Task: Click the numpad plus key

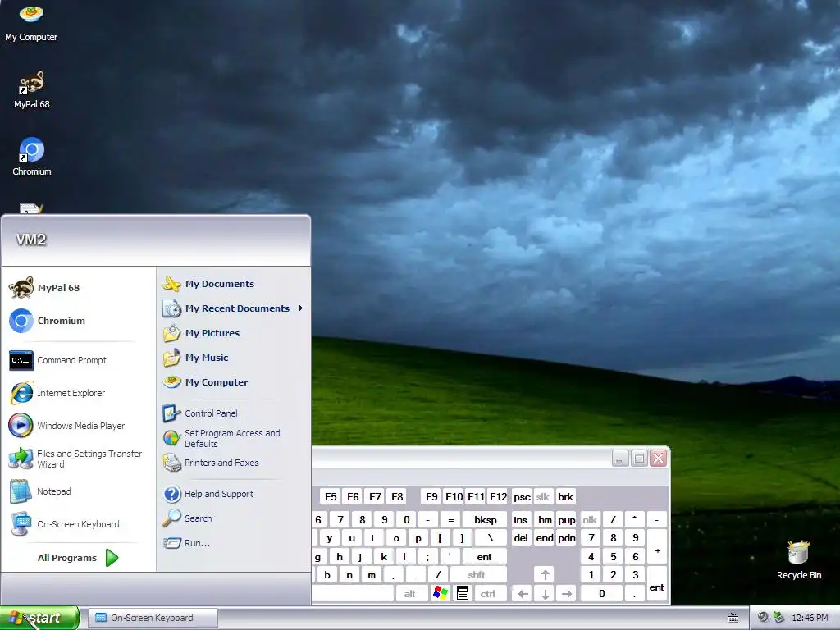Action: click(x=657, y=547)
